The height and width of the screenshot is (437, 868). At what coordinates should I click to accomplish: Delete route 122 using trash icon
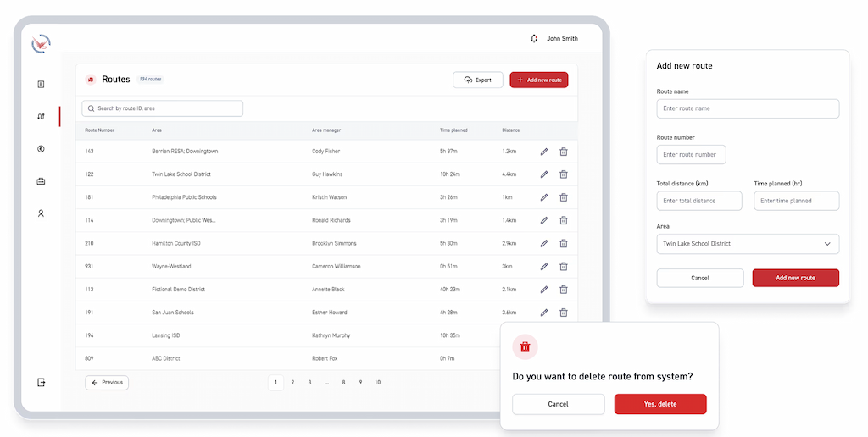pos(564,174)
